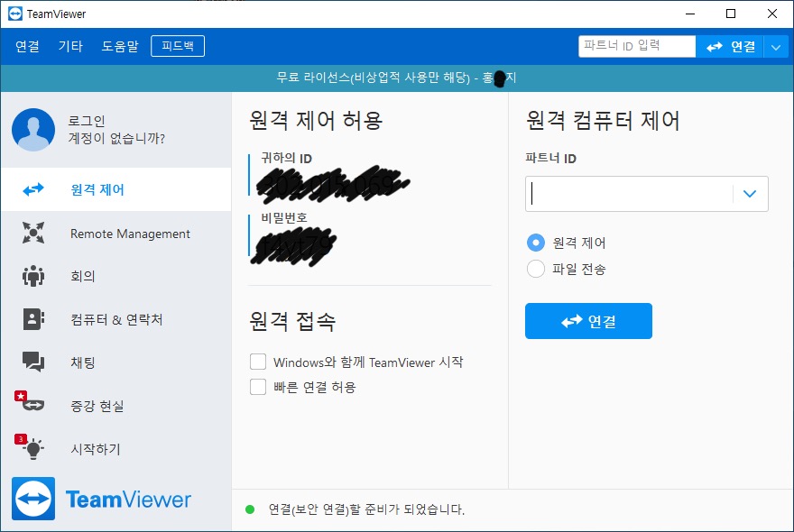Minimize the TeamViewer window
The width and height of the screenshot is (794, 532).
[x=689, y=14]
